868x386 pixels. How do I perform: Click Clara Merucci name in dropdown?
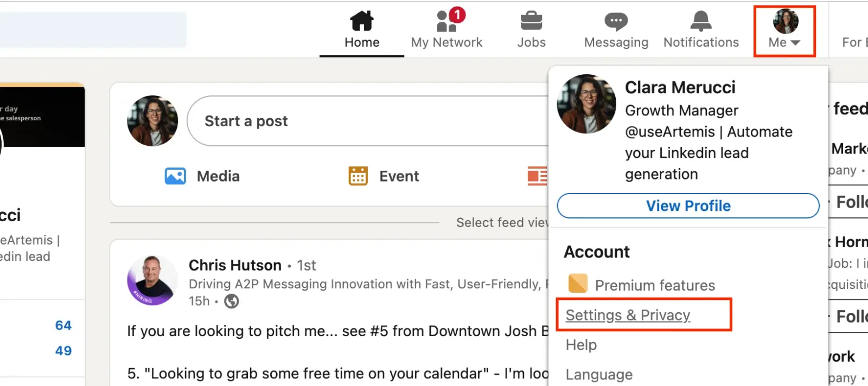(680, 87)
